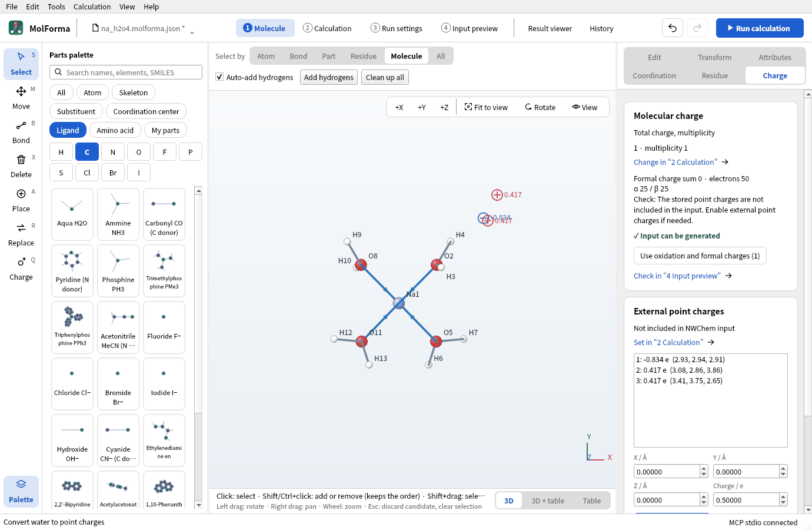The image size is (812, 530).
Task: Undo the last action
Action: coord(673,28)
